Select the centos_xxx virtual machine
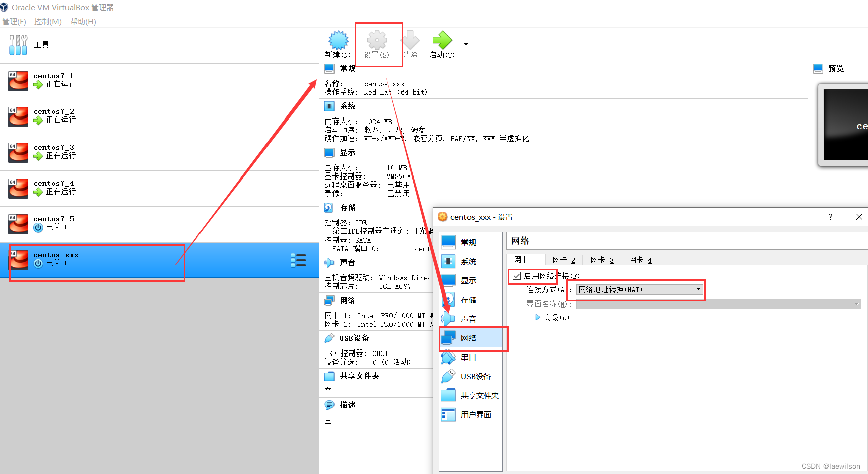868x474 pixels. (x=159, y=260)
